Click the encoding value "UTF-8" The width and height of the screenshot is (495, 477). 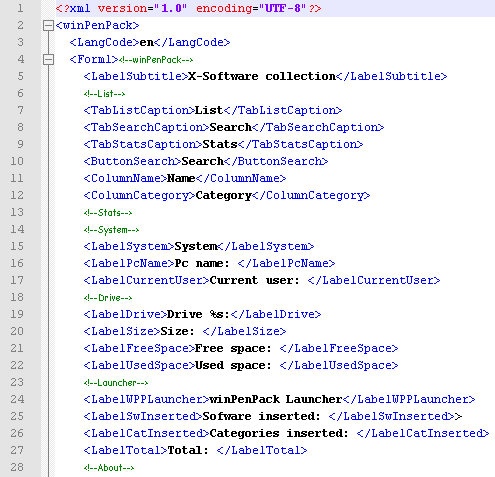pyautogui.click(x=283, y=8)
